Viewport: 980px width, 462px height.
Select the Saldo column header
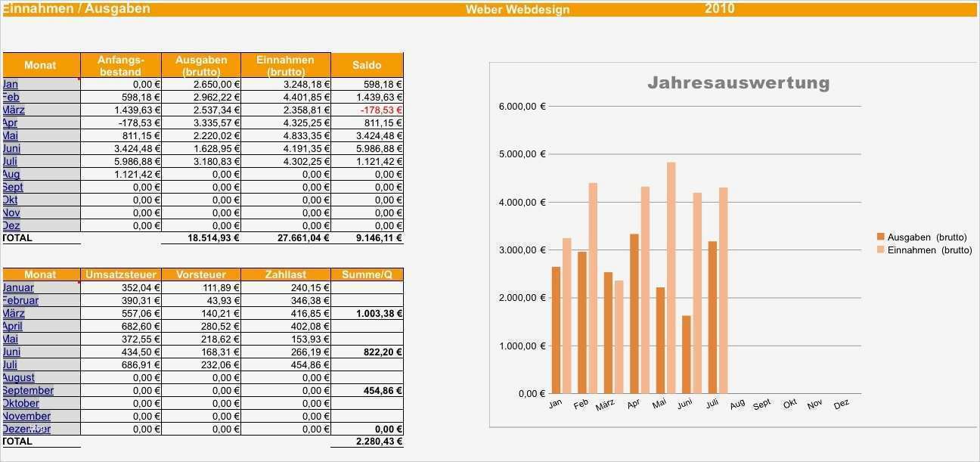[367, 65]
